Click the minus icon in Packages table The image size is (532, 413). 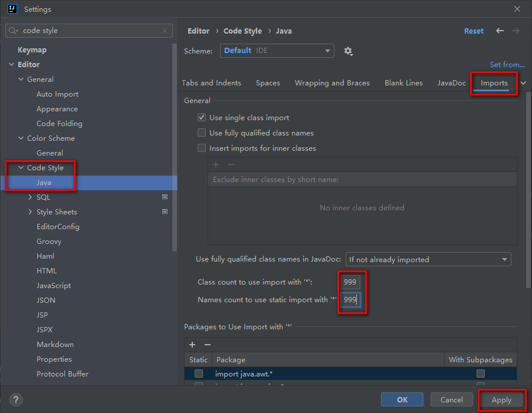point(208,345)
